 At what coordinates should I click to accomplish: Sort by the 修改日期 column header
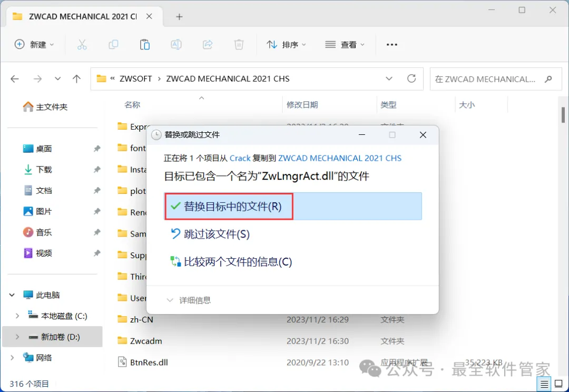point(302,105)
